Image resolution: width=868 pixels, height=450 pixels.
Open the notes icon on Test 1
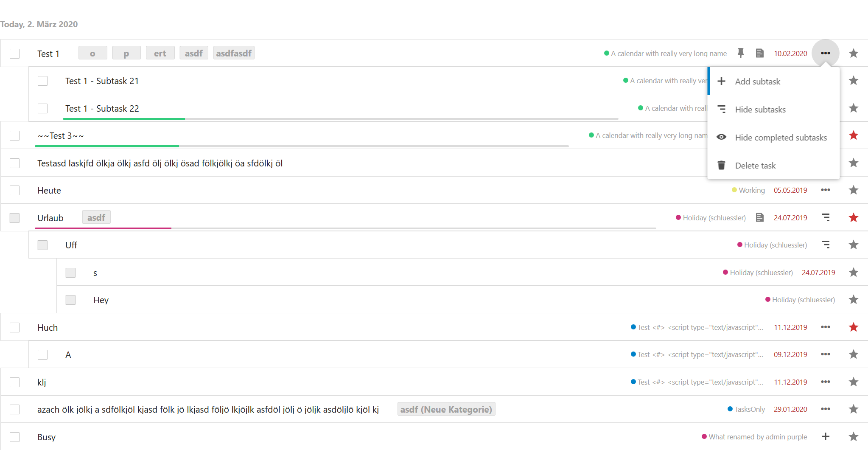tap(760, 53)
